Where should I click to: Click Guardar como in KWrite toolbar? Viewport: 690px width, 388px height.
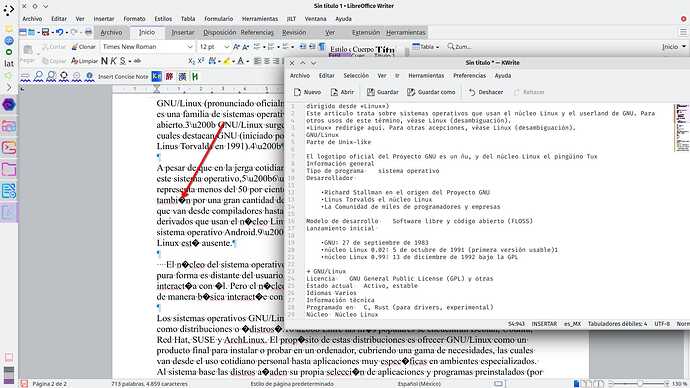431,92
